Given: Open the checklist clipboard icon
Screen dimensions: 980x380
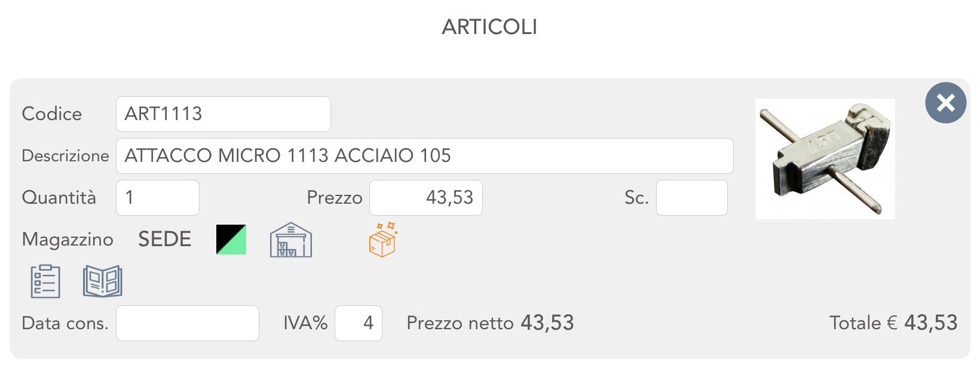Looking at the screenshot, I should 45,281.
